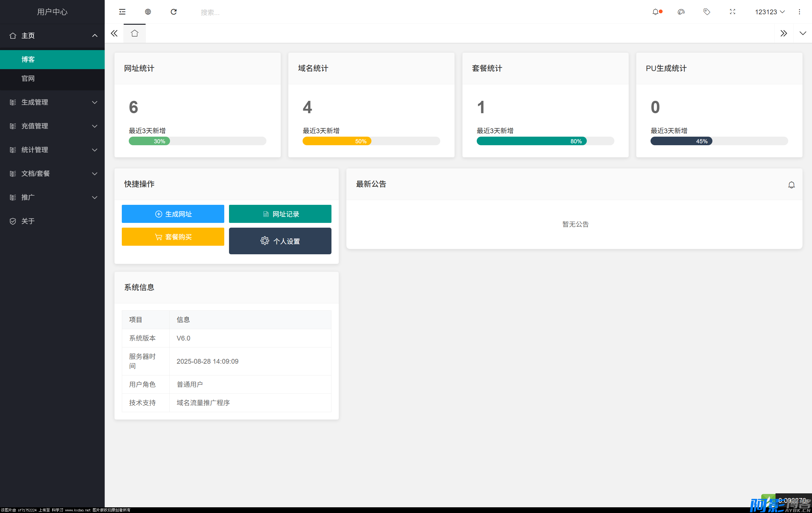Click the tag icon in header
Screen dimensions: 812x513
(706, 12)
